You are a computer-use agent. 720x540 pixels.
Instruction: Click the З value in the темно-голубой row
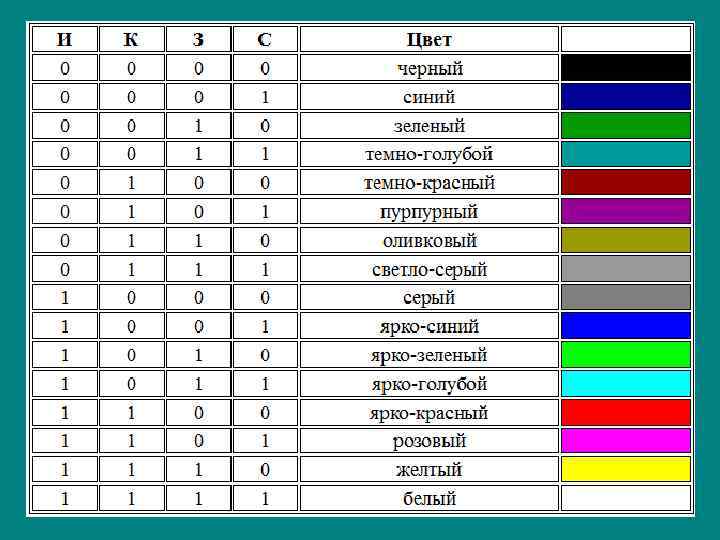198,154
